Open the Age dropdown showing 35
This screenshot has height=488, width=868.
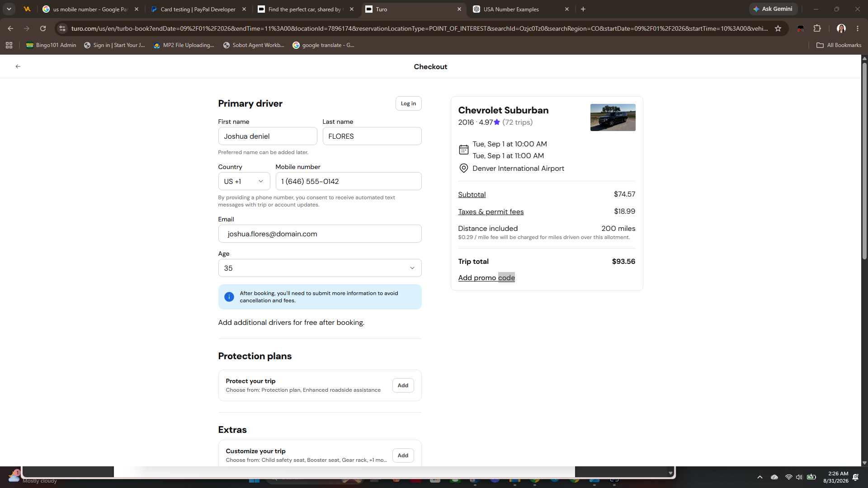tap(320, 268)
